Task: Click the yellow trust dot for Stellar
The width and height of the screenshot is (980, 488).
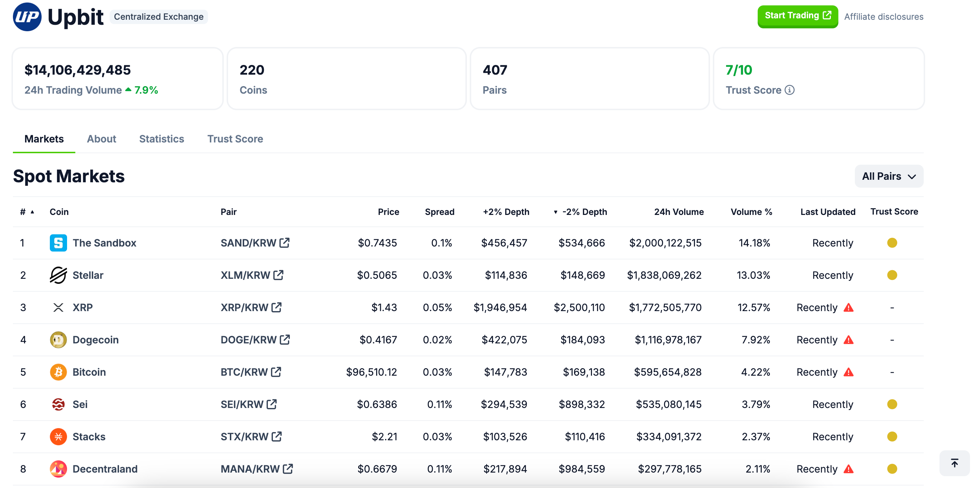Action: click(x=892, y=275)
